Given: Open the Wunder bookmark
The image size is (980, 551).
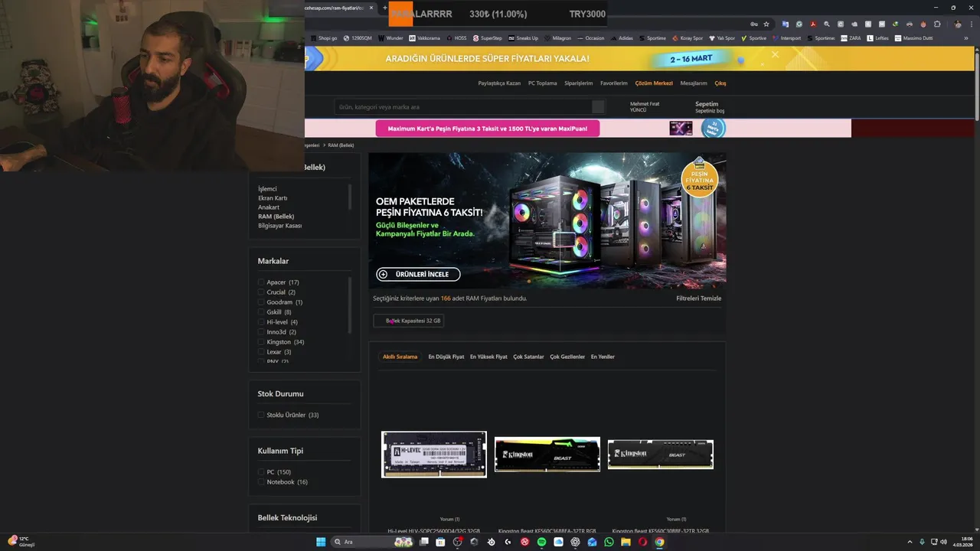Looking at the screenshot, I should point(390,37).
